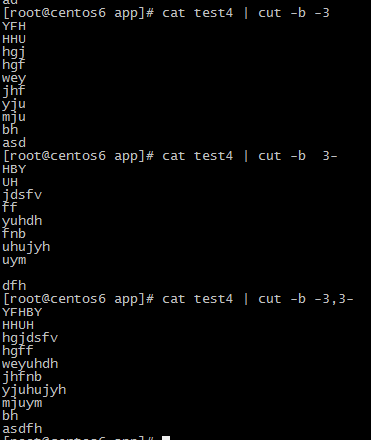The image size is (371, 440).
Task: Click the output line 'HBY'
Action: pos(14,169)
